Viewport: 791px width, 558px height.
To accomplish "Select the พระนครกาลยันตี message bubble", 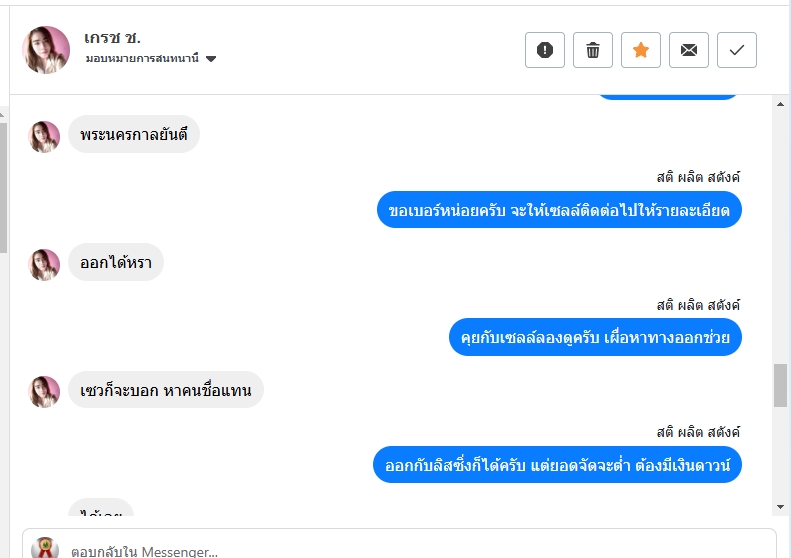I will pos(134,135).
